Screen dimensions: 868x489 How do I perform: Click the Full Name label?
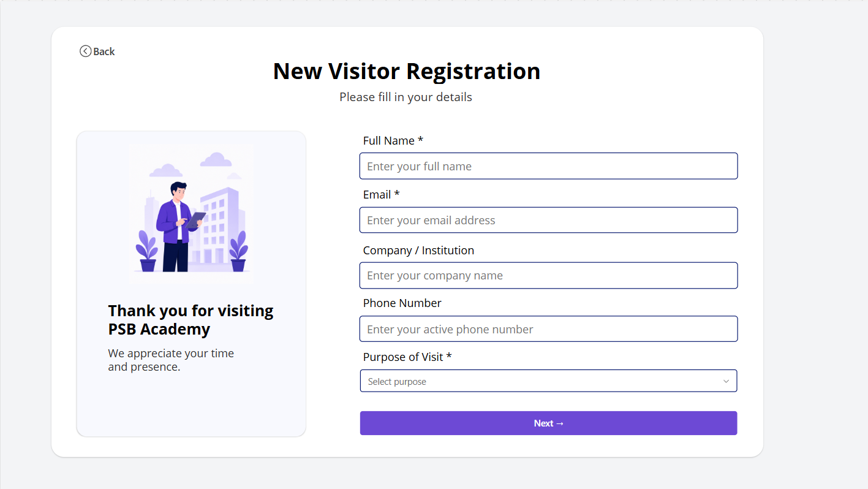(x=393, y=140)
